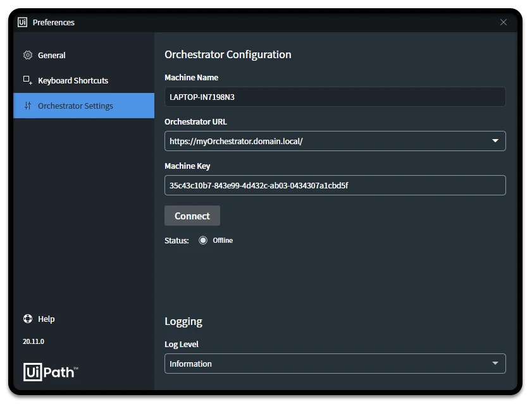Click the Connect button
The image size is (532, 404).
click(x=192, y=216)
